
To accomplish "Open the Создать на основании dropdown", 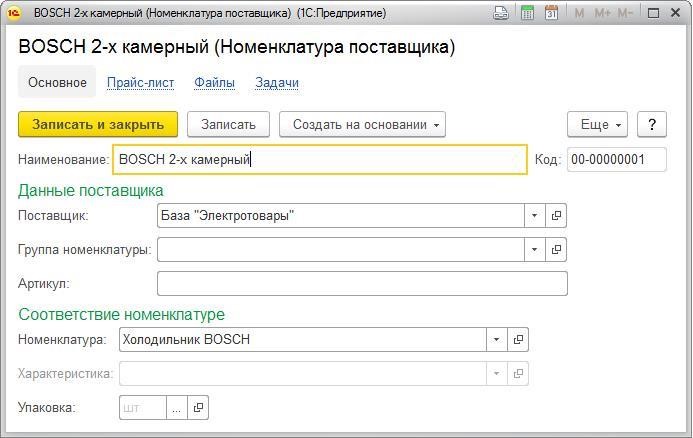I will tap(362, 125).
